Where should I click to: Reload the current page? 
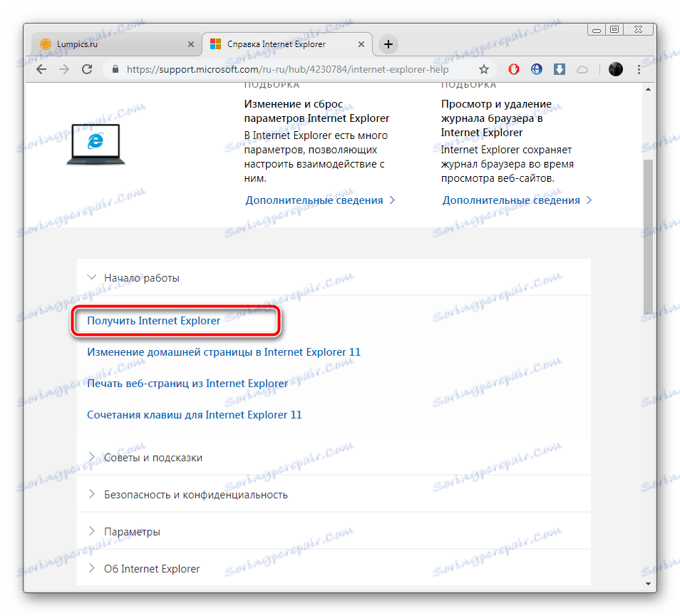tap(87, 69)
